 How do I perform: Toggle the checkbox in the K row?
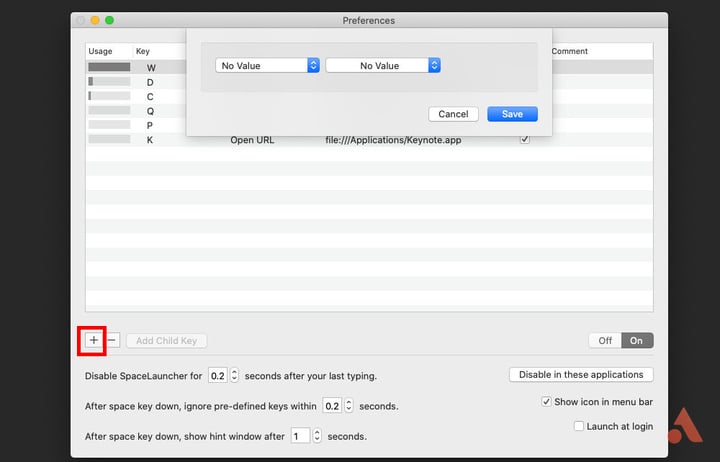pos(524,140)
